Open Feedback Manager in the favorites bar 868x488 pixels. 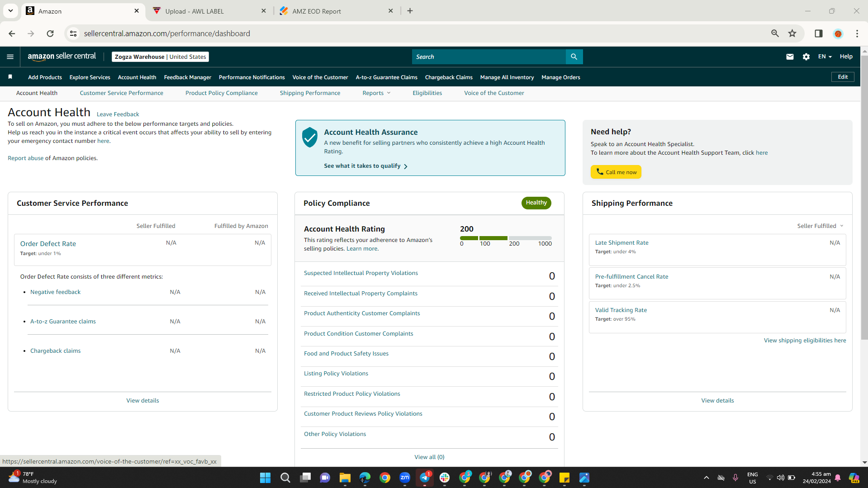coord(187,77)
